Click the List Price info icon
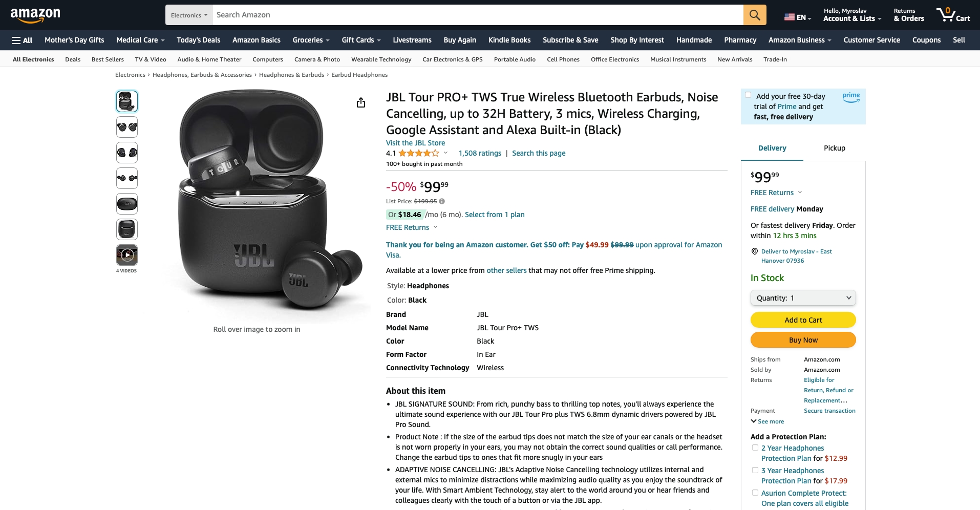 tap(442, 201)
